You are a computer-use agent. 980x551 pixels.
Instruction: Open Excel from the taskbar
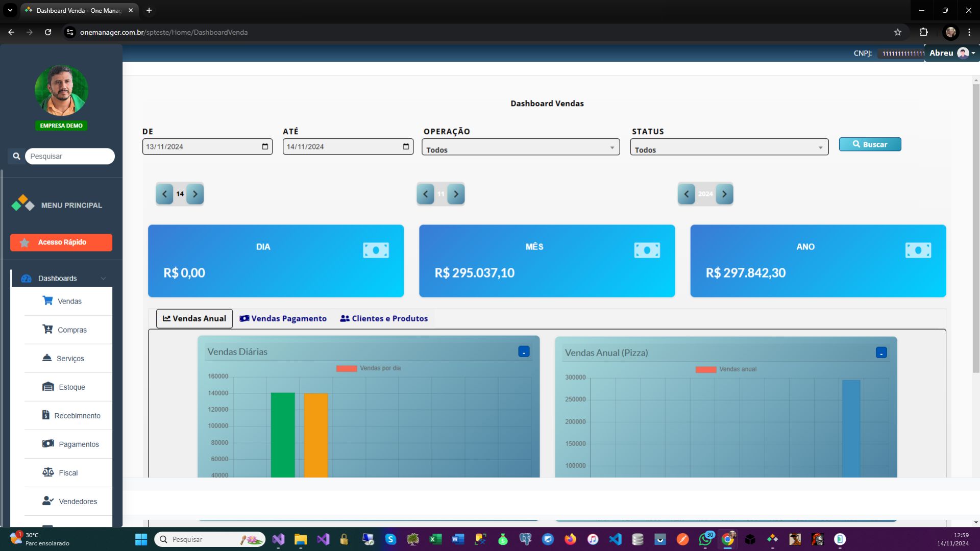click(435, 539)
